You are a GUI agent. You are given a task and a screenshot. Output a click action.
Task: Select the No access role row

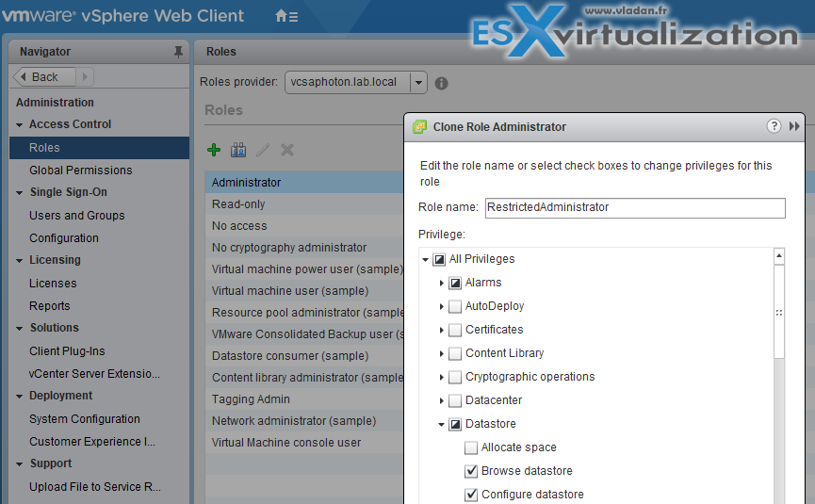(304, 226)
